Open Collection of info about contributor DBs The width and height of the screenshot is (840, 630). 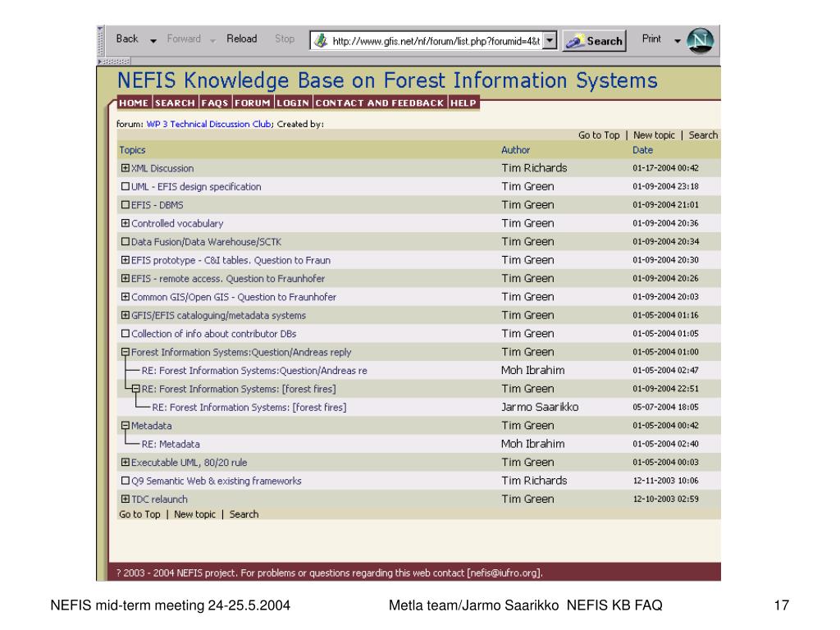[x=214, y=334]
